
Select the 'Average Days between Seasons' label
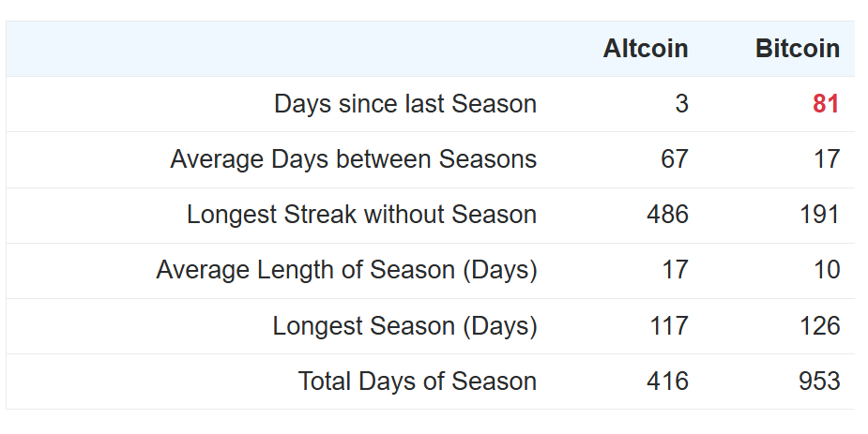[x=353, y=159]
